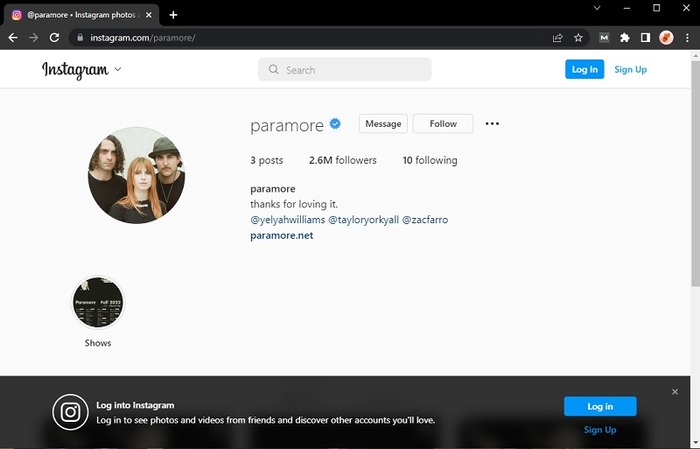
Task: Click the 3 posts count
Action: pos(267,160)
